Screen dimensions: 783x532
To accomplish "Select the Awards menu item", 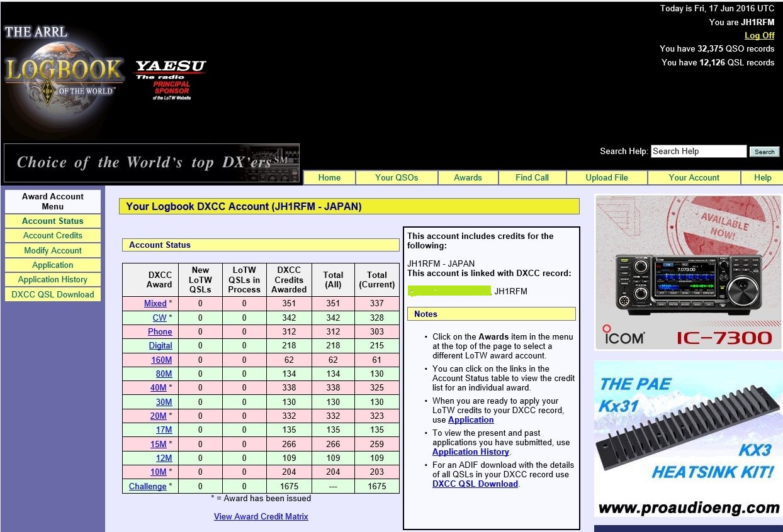I will pos(468,178).
